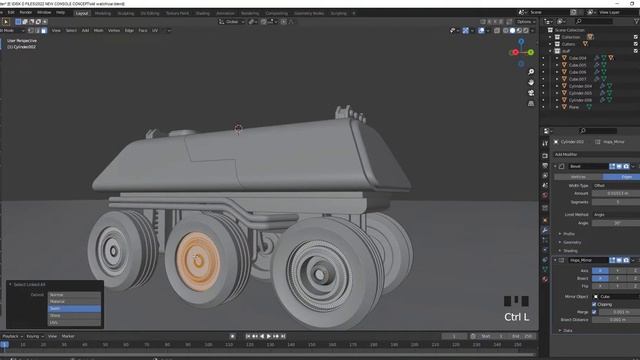640x360 pixels.
Task: Select the tweak select tool icon
Action: point(6,22)
